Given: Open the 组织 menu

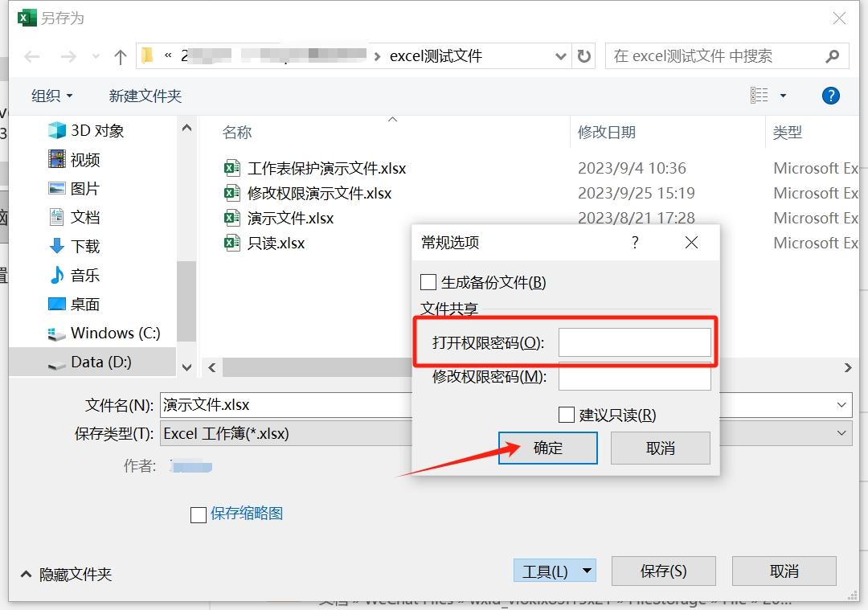Looking at the screenshot, I should click(52, 96).
